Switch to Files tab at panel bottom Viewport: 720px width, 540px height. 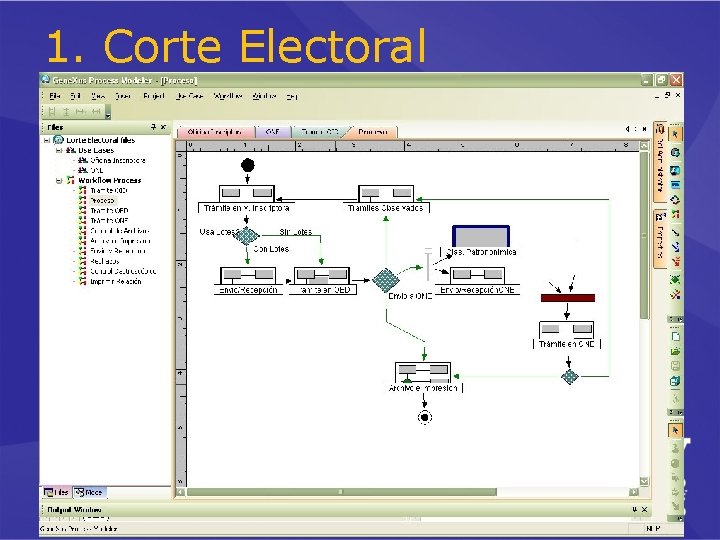click(x=56, y=492)
